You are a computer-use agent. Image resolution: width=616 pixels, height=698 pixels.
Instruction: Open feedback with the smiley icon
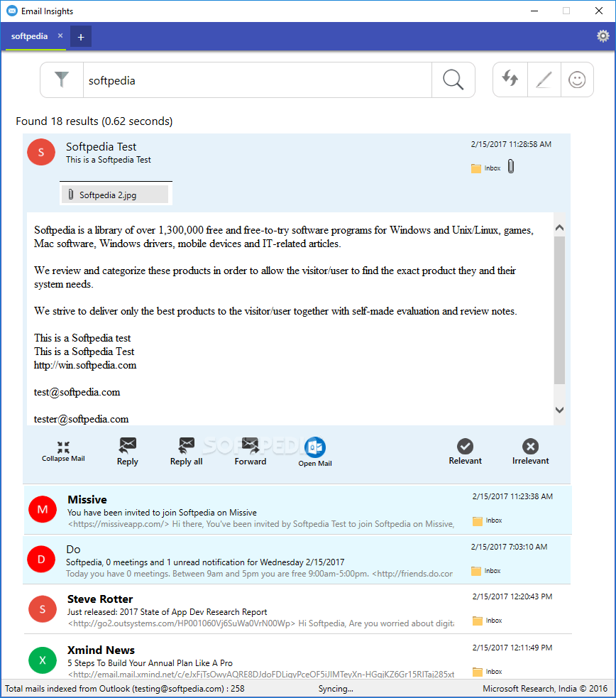[x=578, y=80]
